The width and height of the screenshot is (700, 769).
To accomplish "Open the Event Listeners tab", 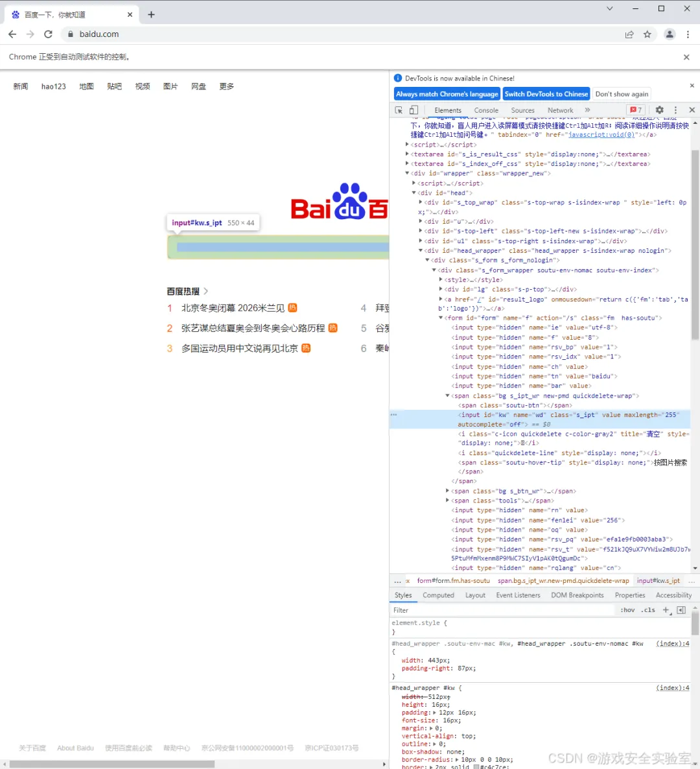I will [x=518, y=595].
